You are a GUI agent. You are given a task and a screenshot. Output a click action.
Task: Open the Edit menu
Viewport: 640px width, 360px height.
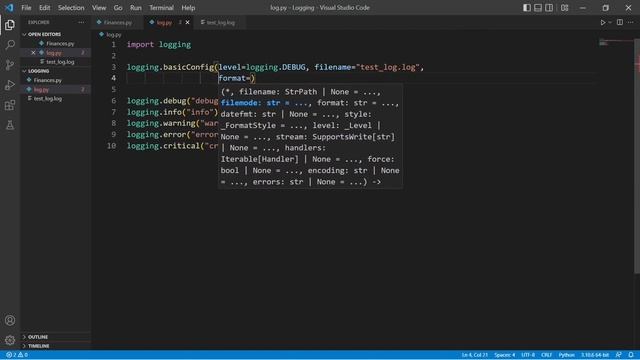click(44, 8)
